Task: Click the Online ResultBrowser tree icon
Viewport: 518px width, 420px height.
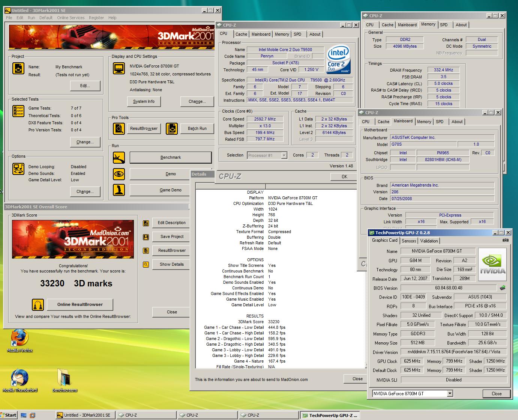Action: [38, 305]
